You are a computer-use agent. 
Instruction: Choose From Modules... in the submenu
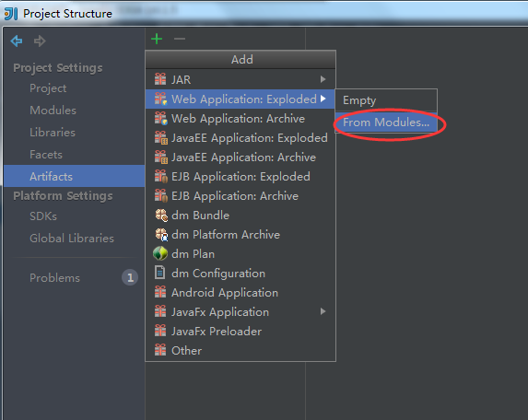point(386,122)
